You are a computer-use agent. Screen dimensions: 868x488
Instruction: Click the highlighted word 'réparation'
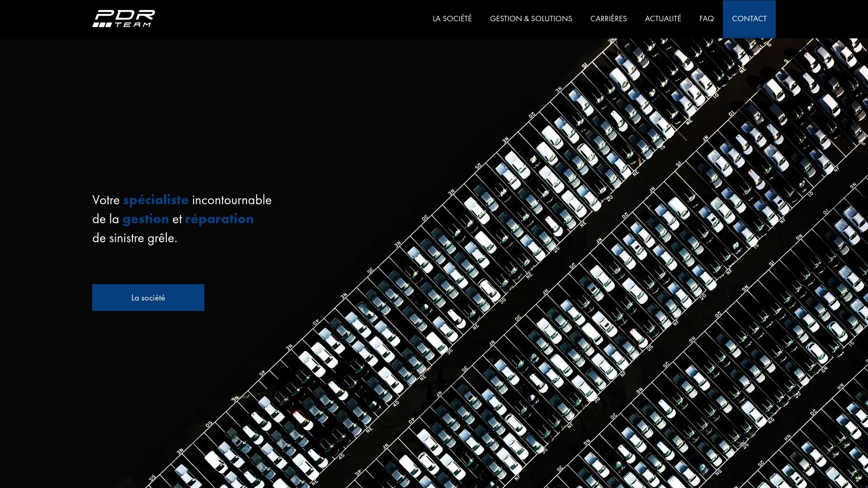coord(219,219)
